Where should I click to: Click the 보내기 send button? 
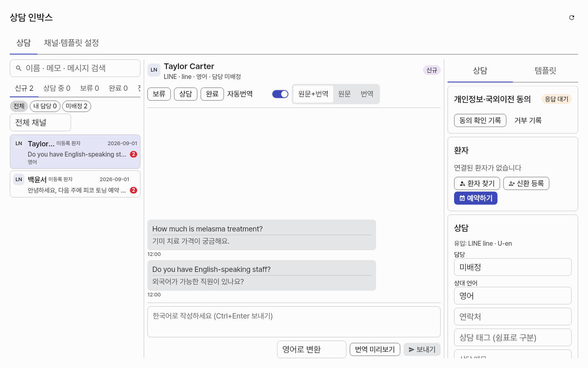click(x=422, y=350)
